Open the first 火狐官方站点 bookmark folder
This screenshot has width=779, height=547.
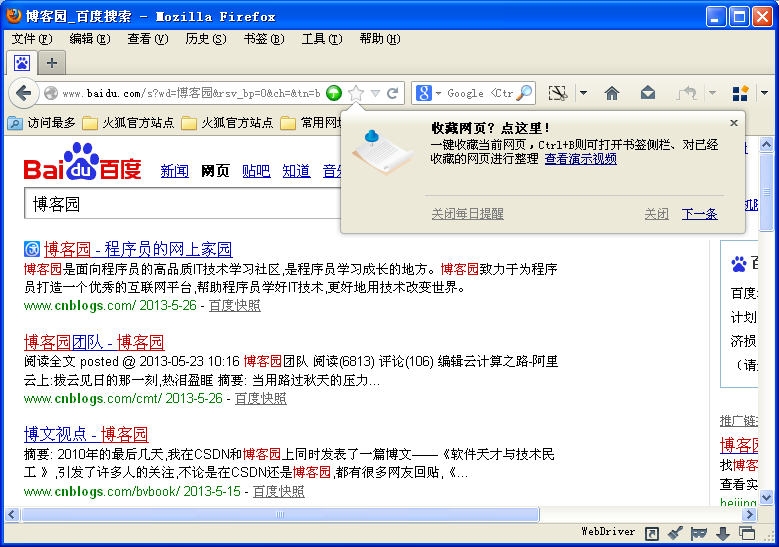128,123
